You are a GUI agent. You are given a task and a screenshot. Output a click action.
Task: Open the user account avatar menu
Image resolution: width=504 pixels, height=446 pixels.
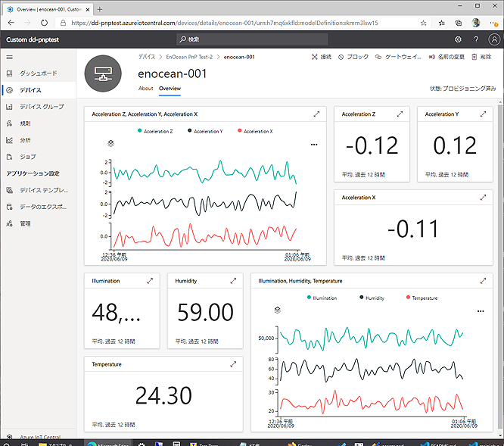pyautogui.click(x=493, y=39)
